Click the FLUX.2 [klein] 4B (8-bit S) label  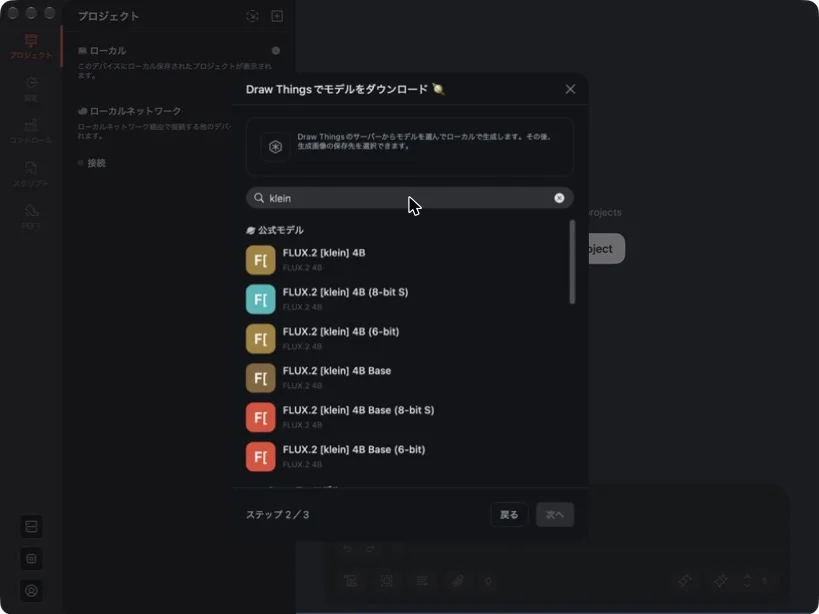click(x=345, y=292)
